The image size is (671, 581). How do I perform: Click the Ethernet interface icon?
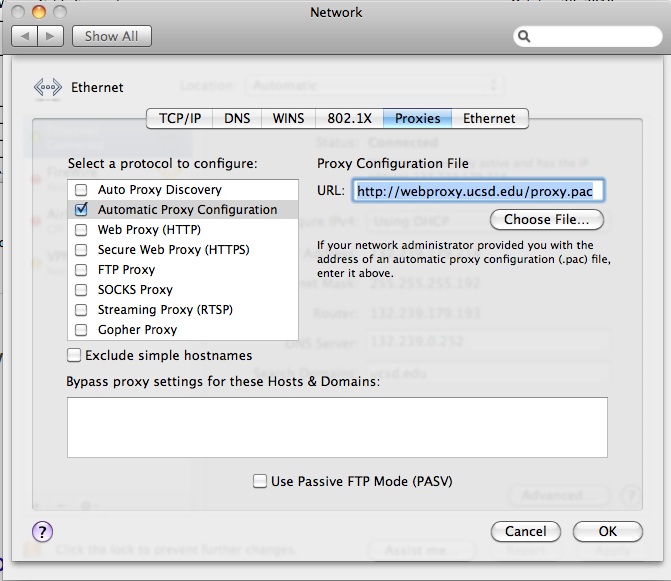[x=48, y=87]
